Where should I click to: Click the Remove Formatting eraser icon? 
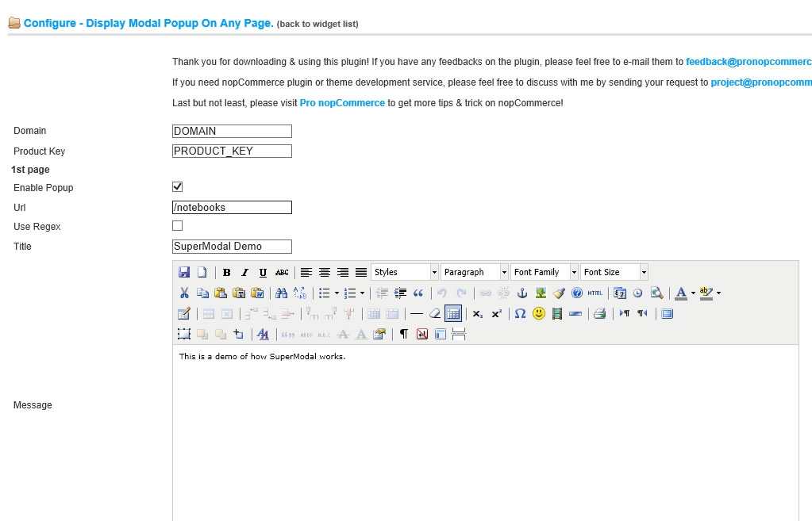(x=434, y=313)
